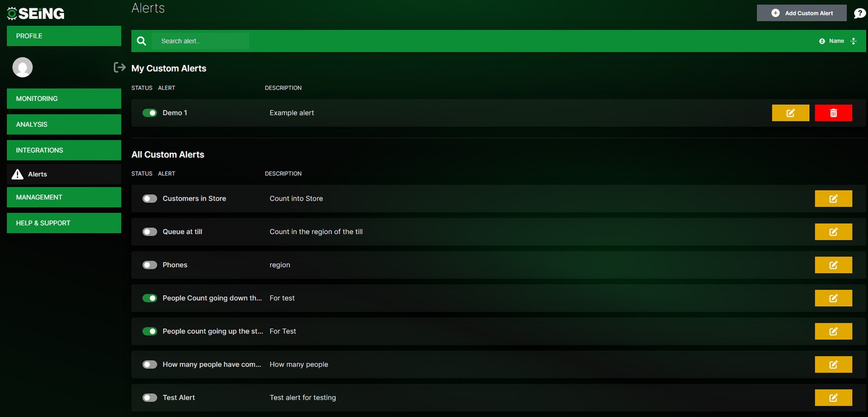Click the Alerts page title

click(148, 8)
